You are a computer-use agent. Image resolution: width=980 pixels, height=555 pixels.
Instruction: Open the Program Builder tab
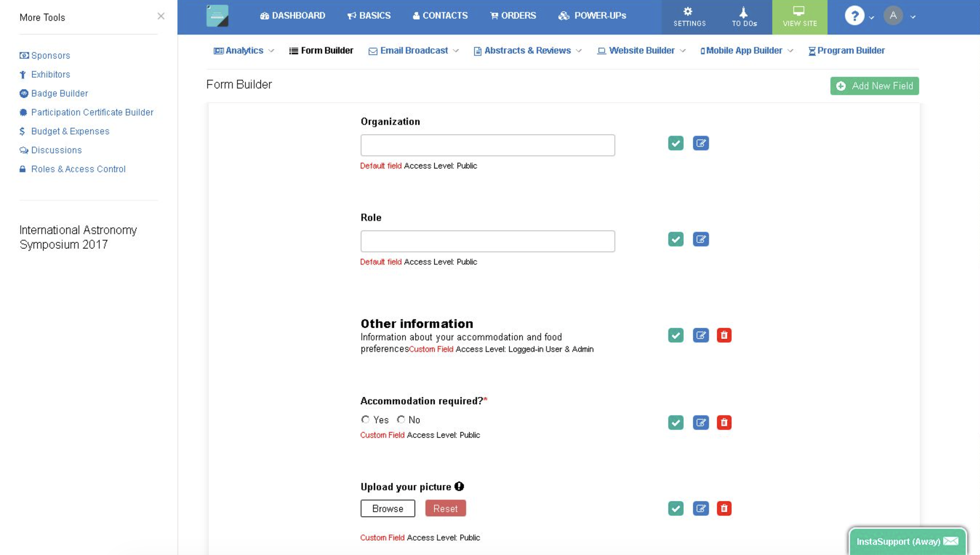(x=846, y=51)
